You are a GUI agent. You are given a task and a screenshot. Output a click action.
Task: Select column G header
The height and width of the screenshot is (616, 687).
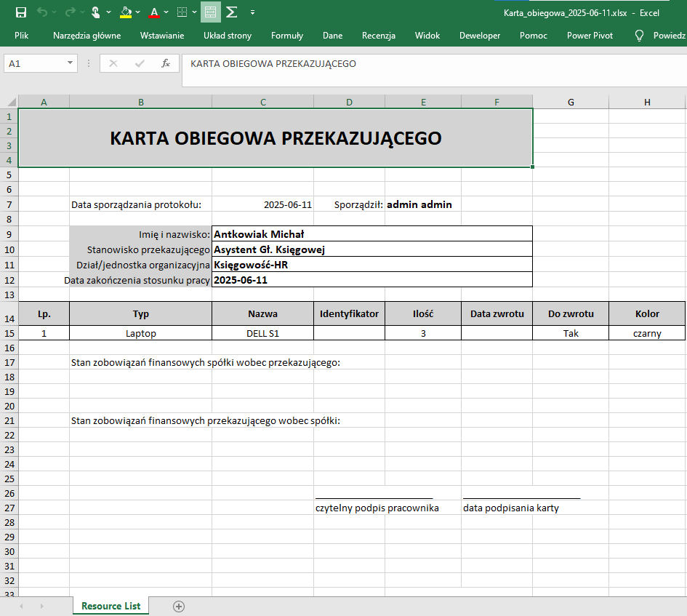pos(571,102)
